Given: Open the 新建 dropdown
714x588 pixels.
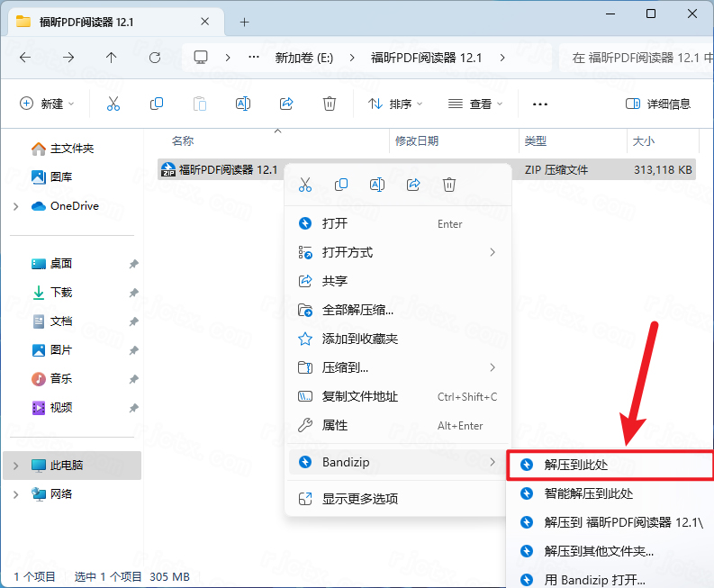Looking at the screenshot, I should [x=47, y=104].
